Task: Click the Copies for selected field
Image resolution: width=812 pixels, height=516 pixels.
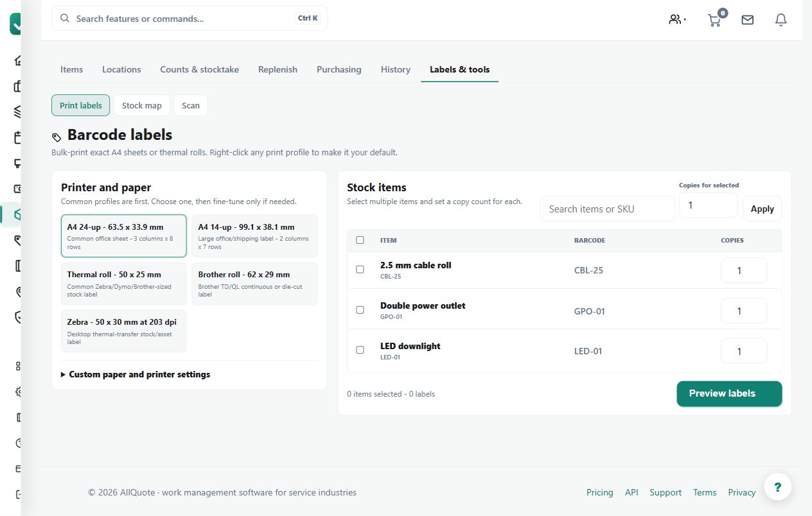Action: coord(709,205)
